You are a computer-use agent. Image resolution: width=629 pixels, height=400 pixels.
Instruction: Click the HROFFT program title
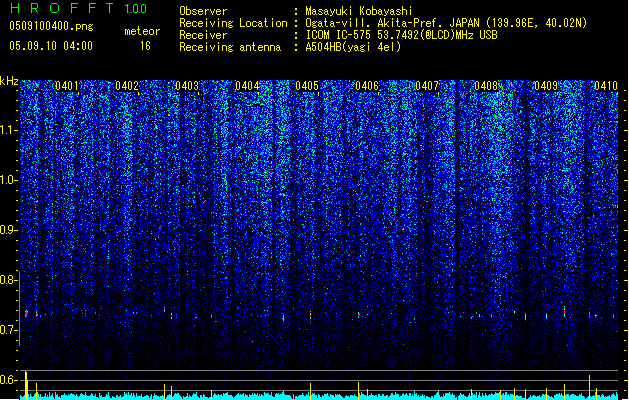[x=62, y=8]
